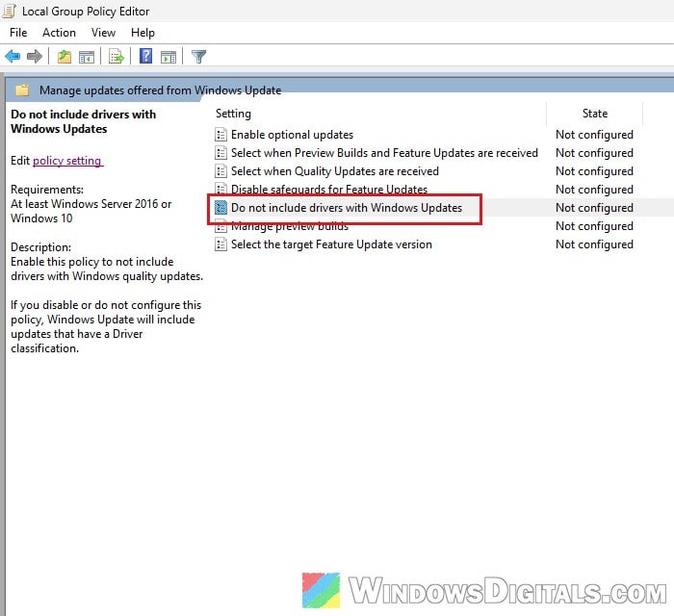Screen dimensions: 674x616
Task: Click the Description: label in description pane
Action: 40,247
